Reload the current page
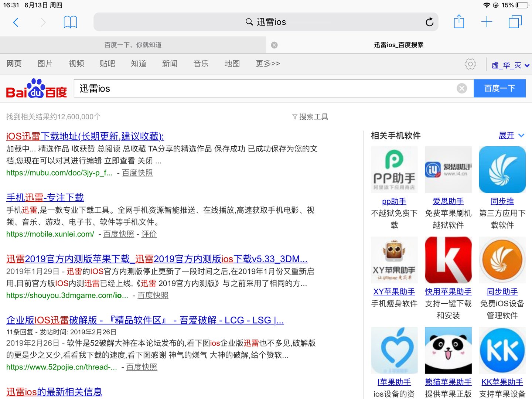The width and height of the screenshot is (532, 399). [x=429, y=22]
